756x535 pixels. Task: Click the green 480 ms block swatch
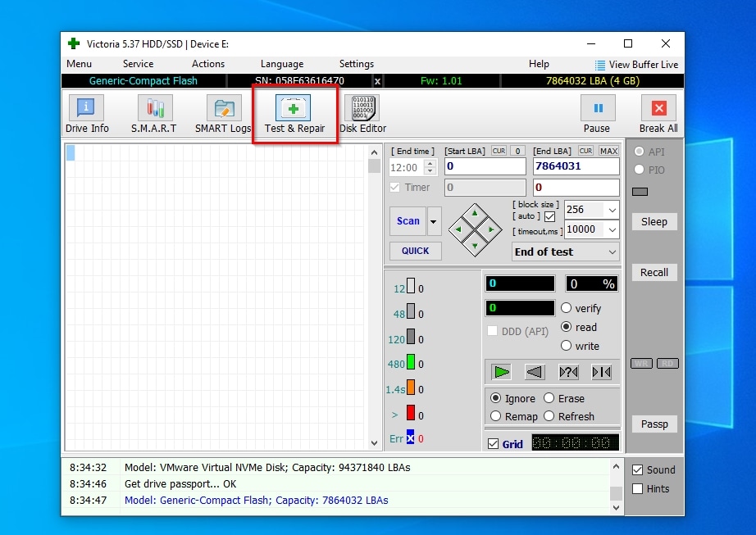click(x=411, y=361)
